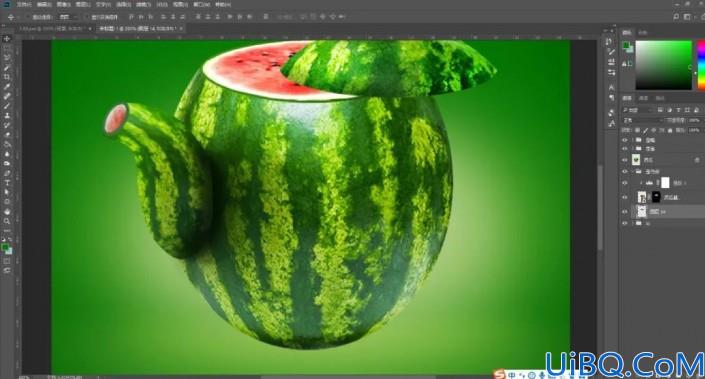Switch to the 色板 (Swatches) tab

[x=643, y=32]
